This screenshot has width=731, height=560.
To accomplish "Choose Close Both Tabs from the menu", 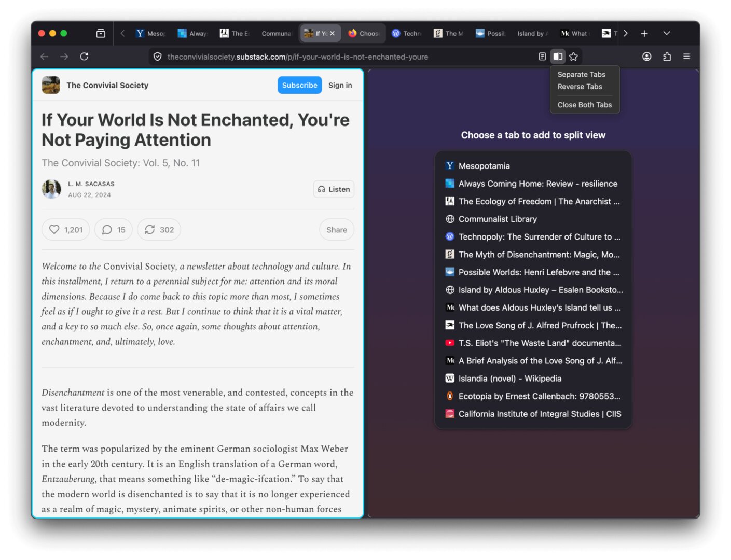I will click(584, 105).
